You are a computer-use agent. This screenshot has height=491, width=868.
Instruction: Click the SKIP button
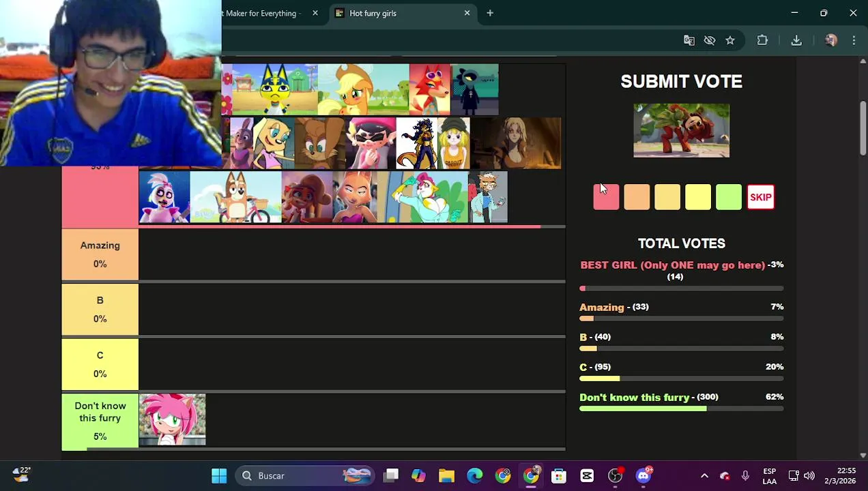click(x=761, y=197)
